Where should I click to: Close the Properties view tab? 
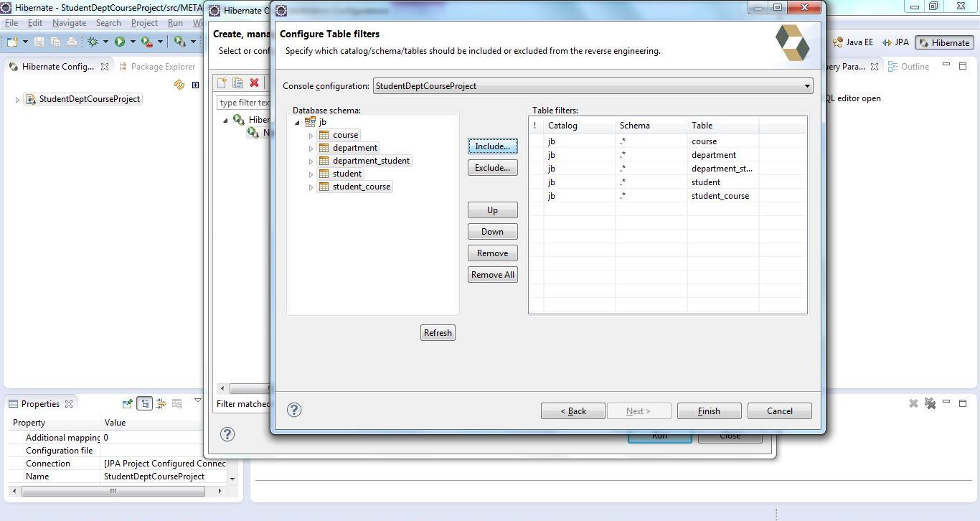(x=69, y=404)
